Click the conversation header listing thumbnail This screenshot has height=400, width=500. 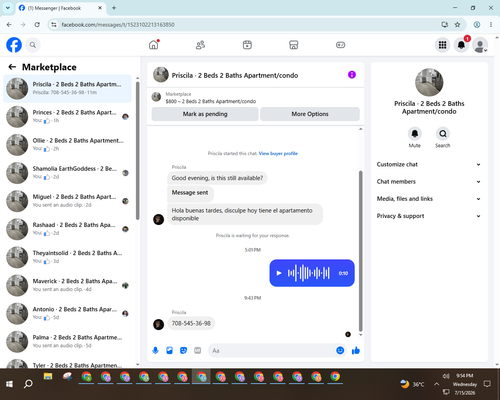(161, 75)
